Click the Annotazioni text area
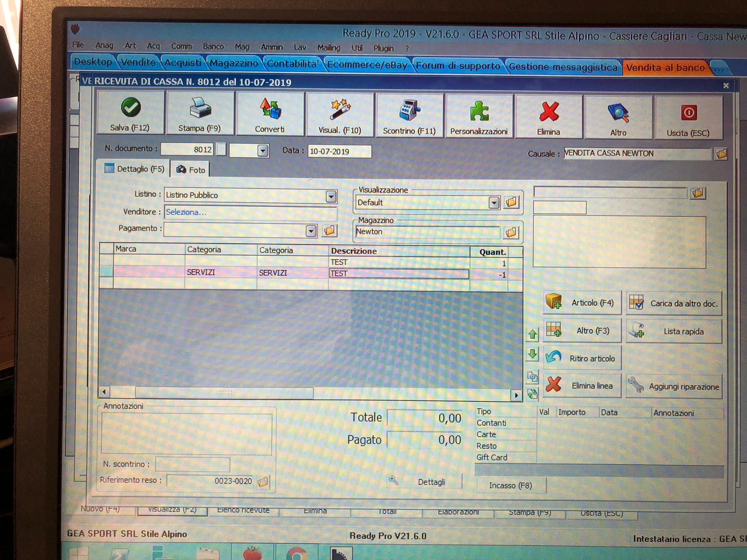The image size is (747, 560). tap(187, 433)
